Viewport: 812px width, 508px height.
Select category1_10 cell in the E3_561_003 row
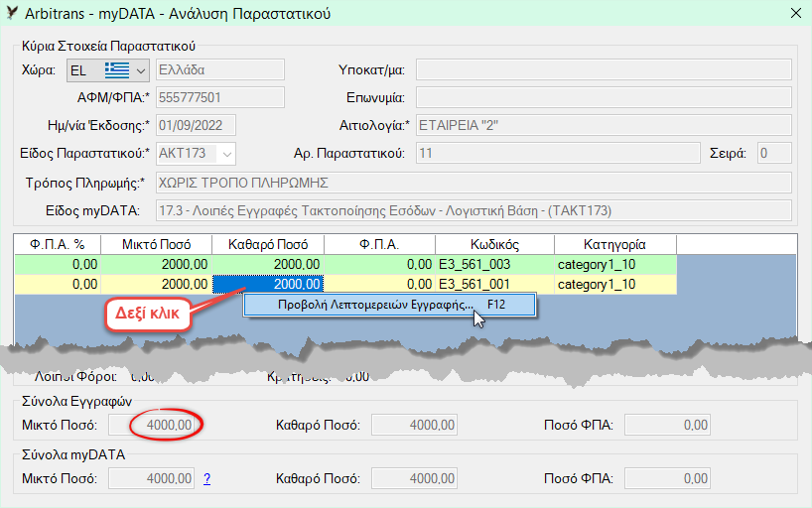[x=615, y=265]
